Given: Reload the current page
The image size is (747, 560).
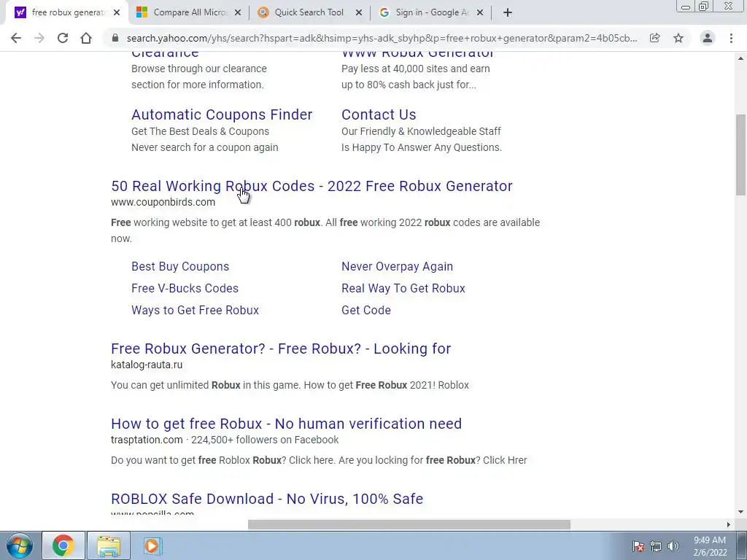Looking at the screenshot, I should tap(63, 38).
